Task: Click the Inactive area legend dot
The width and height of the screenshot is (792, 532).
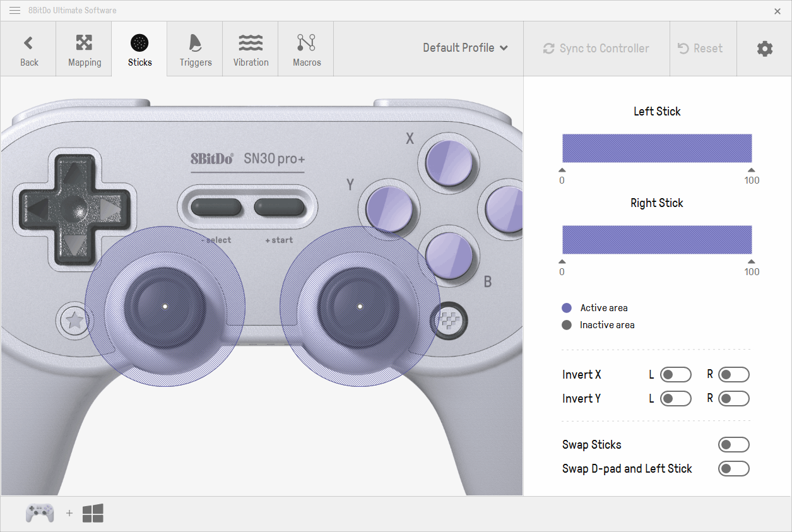Action: point(567,325)
